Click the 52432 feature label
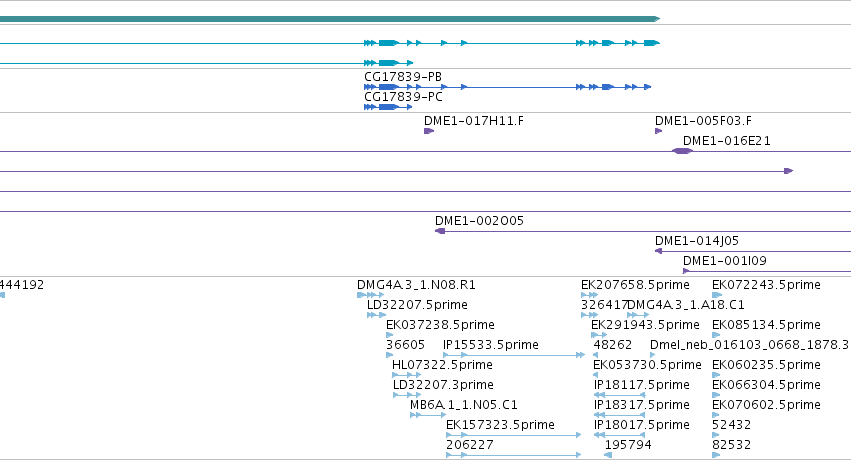Image resolution: width=851 pixels, height=460 pixels. click(732, 425)
